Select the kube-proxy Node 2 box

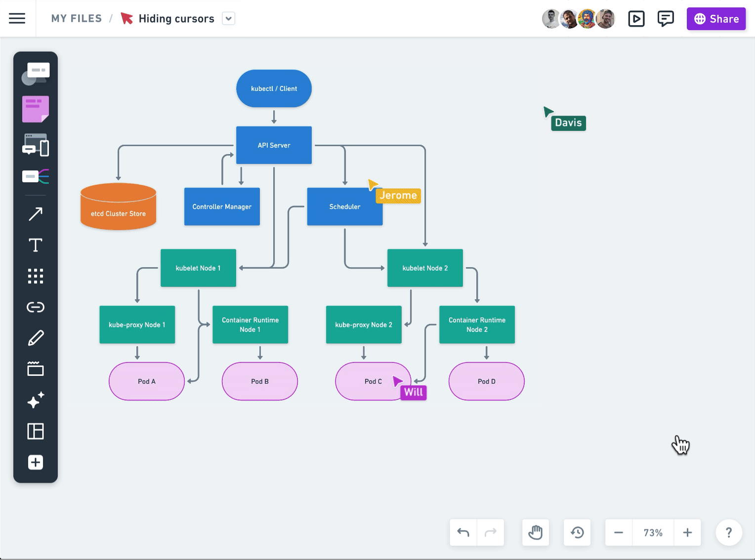364,324
